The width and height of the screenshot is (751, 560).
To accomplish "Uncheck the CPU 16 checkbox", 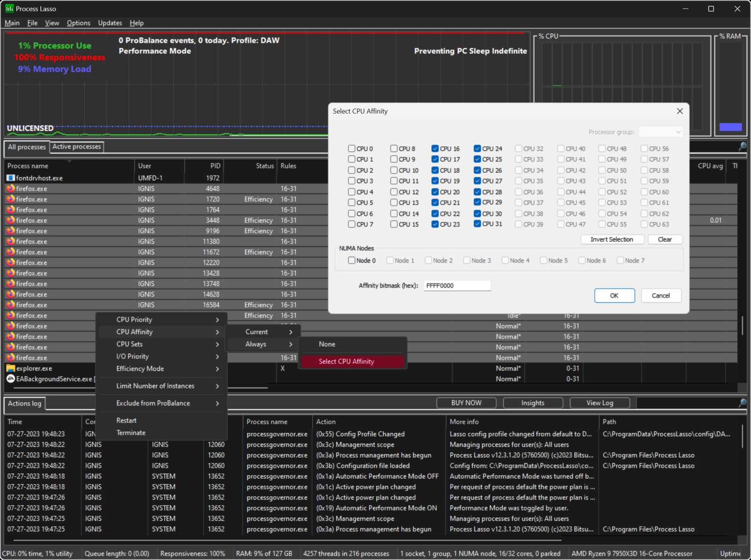I will [435, 148].
